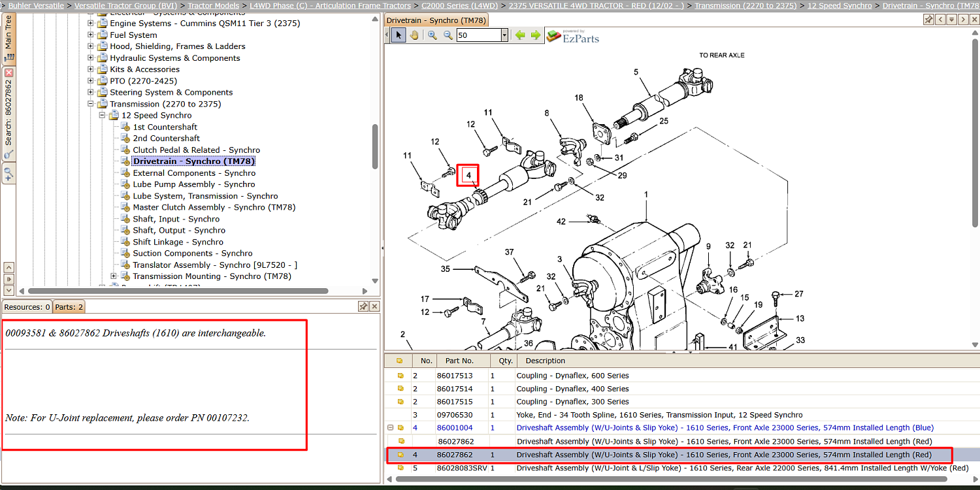Click the Bühler Versatile breadcrumb link

(x=36, y=5)
